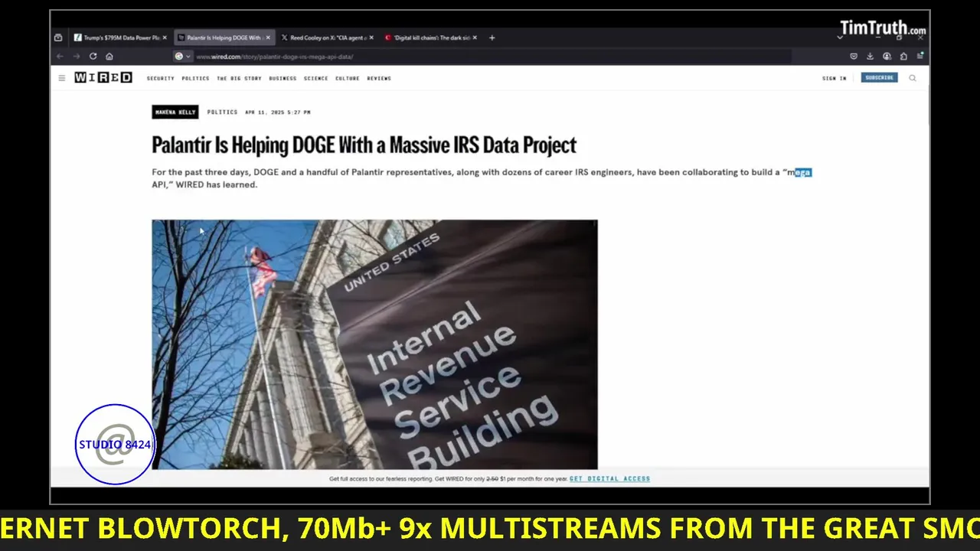
Task: Click the Internal Revenue Service Building photo
Action: (x=374, y=344)
